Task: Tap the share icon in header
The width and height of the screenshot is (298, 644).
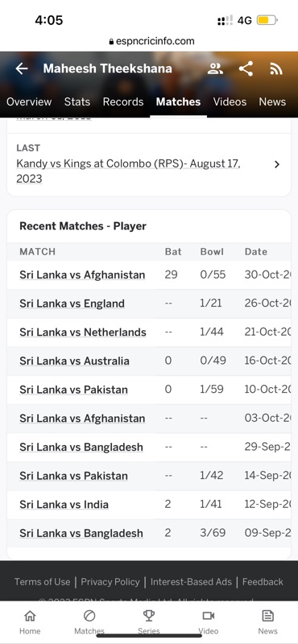Action: point(246,68)
